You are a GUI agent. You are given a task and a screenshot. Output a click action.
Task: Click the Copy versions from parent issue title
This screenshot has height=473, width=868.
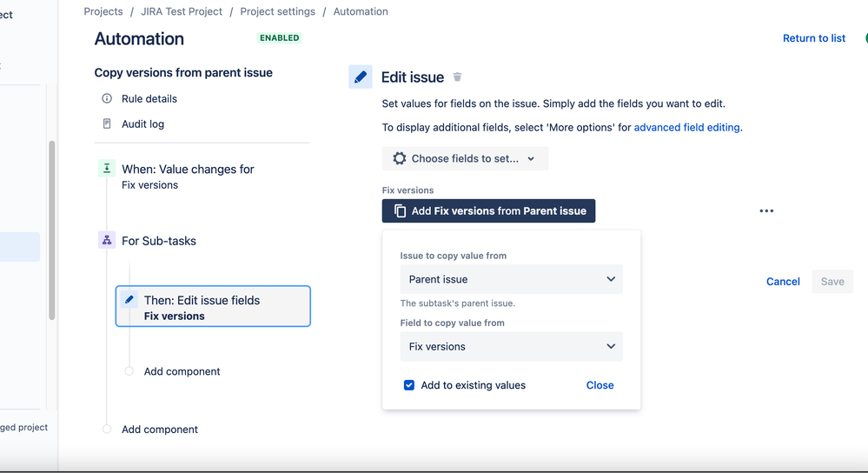tap(183, 72)
